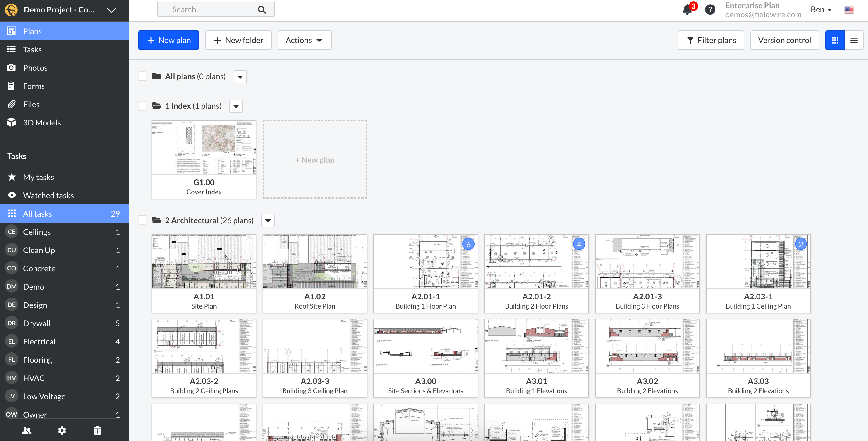Open the Actions dropdown

304,40
